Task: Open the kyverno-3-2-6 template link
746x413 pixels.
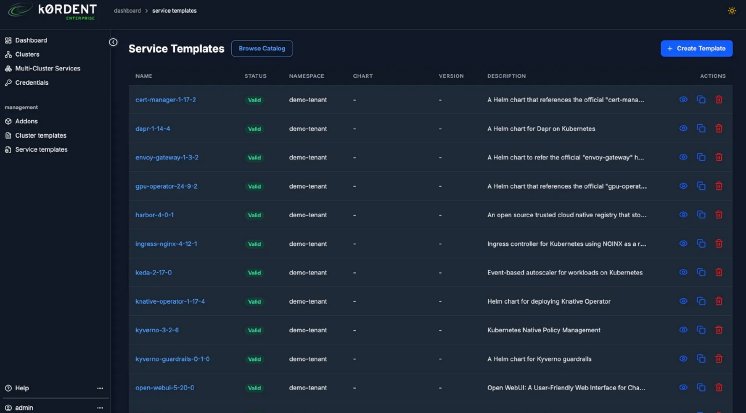Action: 157,330
